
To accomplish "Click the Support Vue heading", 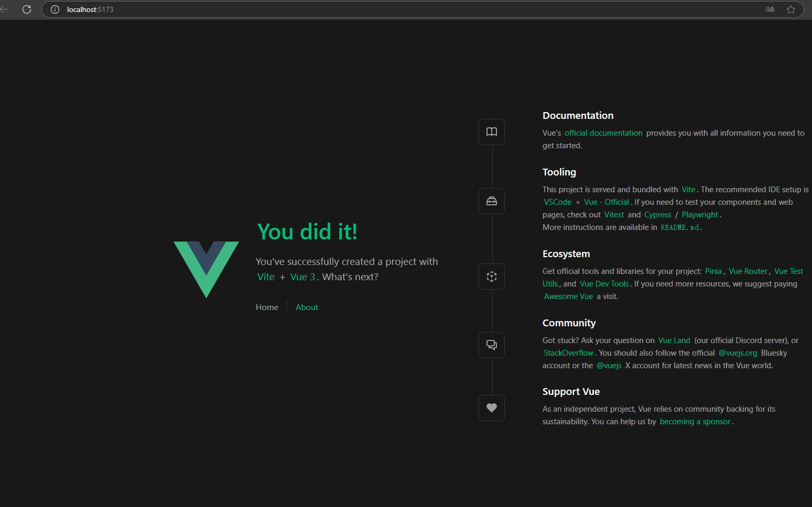I will (x=571, y=392).
